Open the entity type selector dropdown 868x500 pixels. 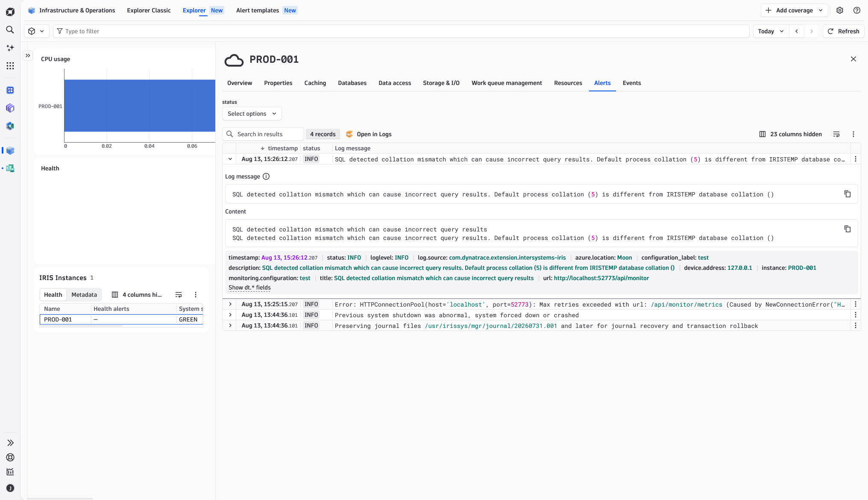click(36, 31)
